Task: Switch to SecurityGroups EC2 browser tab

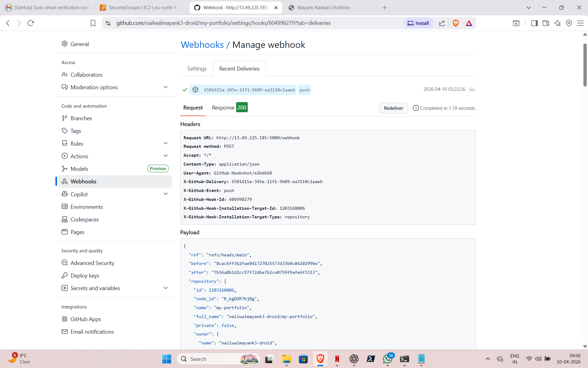Action: (142, 8)
